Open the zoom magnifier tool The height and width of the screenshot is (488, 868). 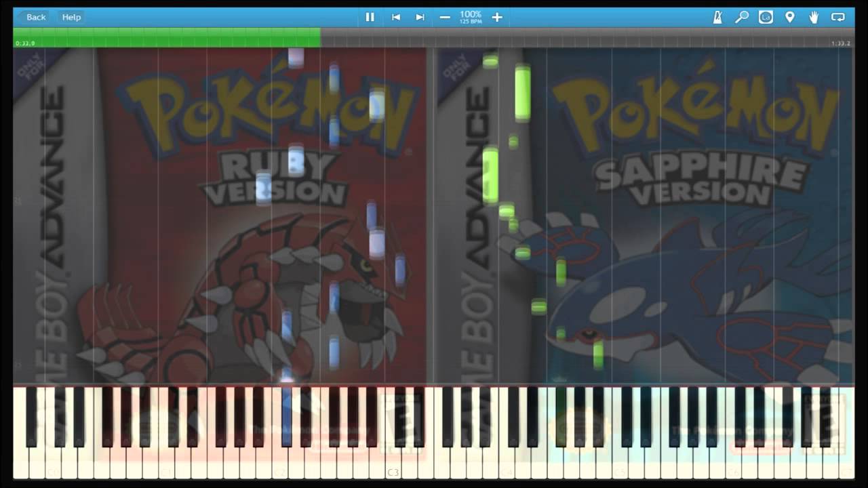coord(742,17)
